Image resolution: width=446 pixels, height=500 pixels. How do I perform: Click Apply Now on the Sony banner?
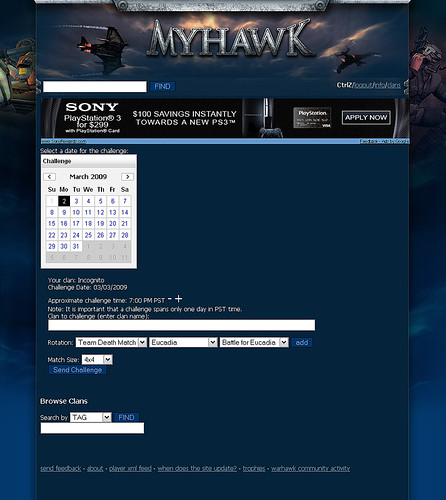pyautogui.click(x=366, y=118)
